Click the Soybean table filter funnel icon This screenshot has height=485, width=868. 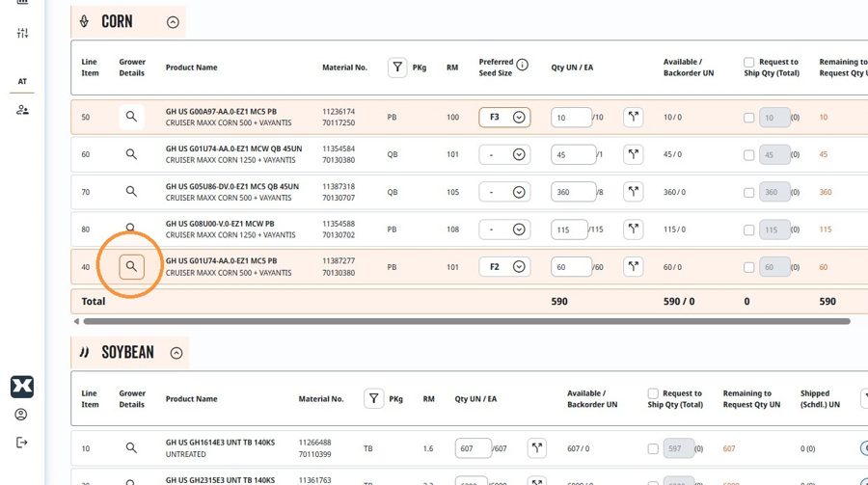[373, 398]
